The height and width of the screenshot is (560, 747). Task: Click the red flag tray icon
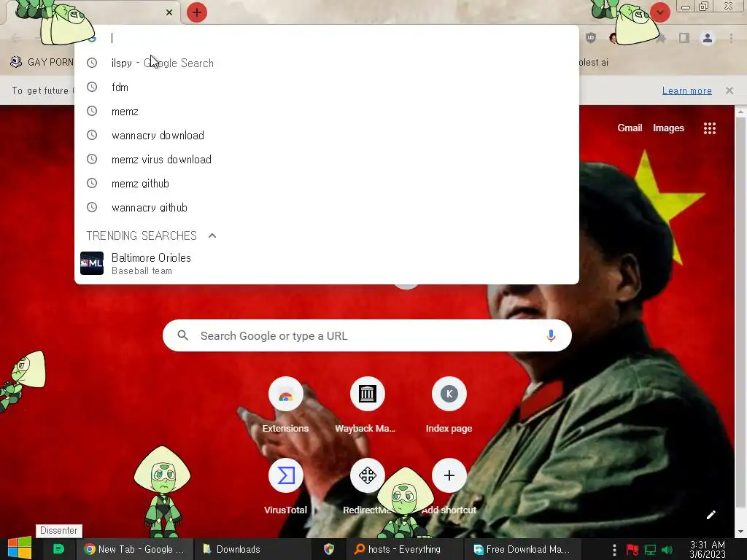point(632,550)
